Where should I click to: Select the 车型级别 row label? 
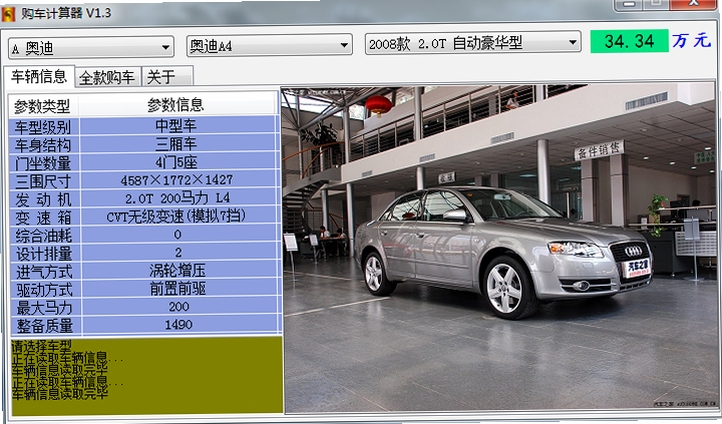pyautogui.click(x=44, y=126)
